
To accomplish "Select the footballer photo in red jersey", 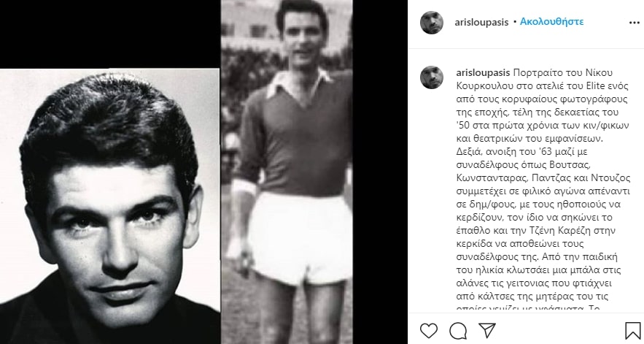I will click(287, 172).
